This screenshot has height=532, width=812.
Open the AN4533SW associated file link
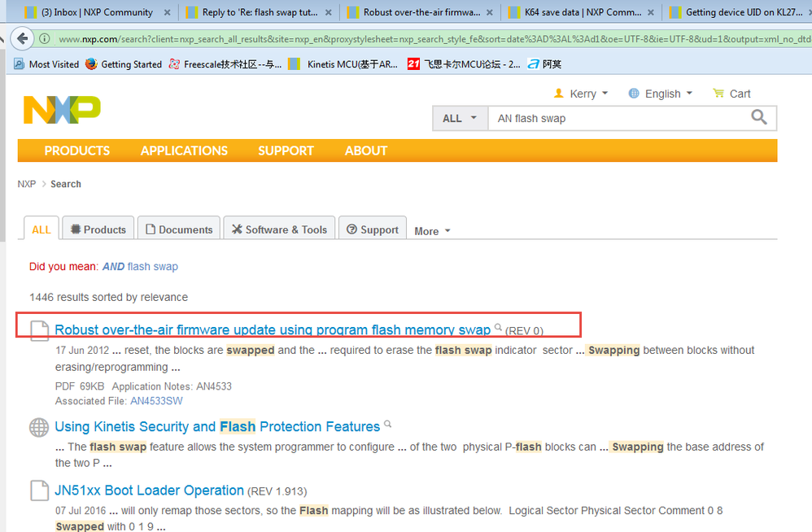click(156, 401)
